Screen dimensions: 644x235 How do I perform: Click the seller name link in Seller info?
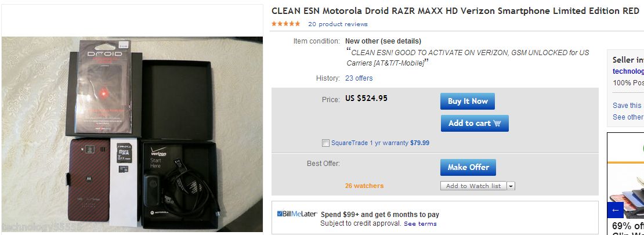pyautogui.click(x=628, y=71)
